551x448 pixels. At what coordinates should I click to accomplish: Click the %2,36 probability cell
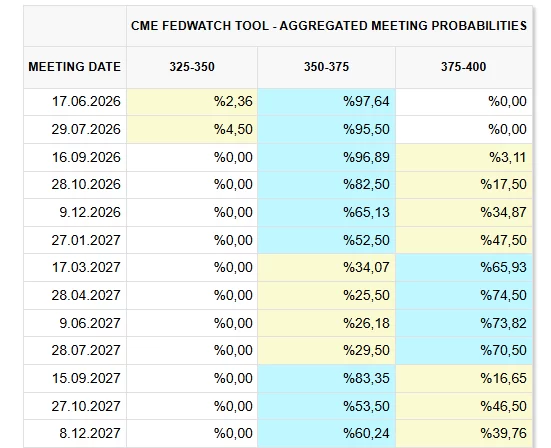192,102
